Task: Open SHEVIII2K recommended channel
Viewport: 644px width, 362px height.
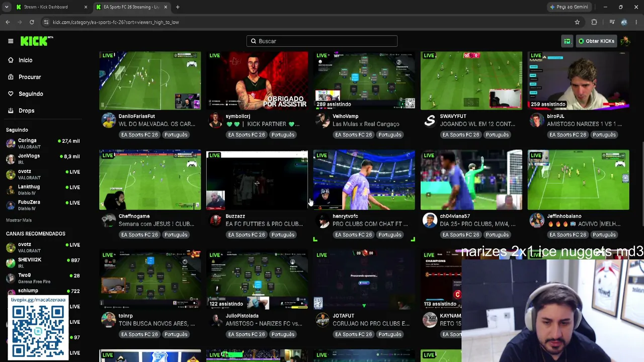Action: 43,262
